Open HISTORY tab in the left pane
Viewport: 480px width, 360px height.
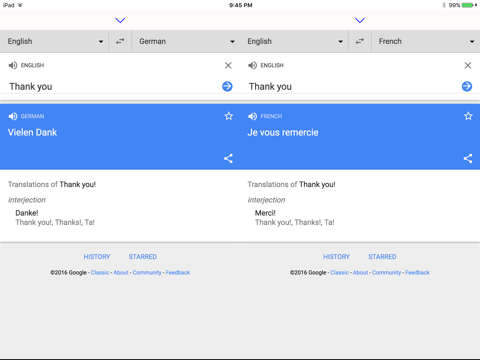(97, 257)
